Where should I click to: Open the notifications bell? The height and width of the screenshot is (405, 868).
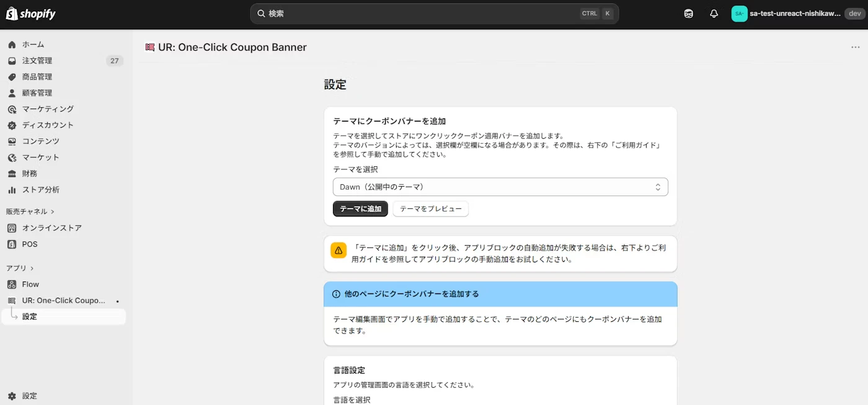(714, 14)
